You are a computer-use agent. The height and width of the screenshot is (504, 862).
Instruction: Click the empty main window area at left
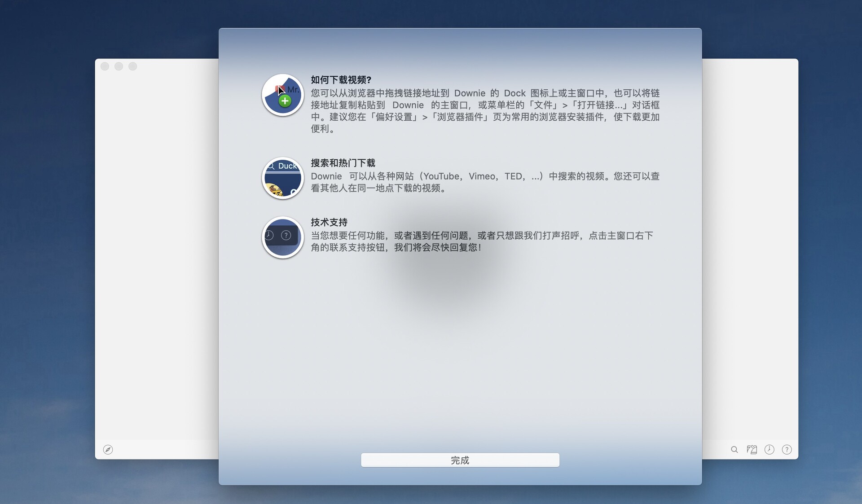click(x=157, y=251)
